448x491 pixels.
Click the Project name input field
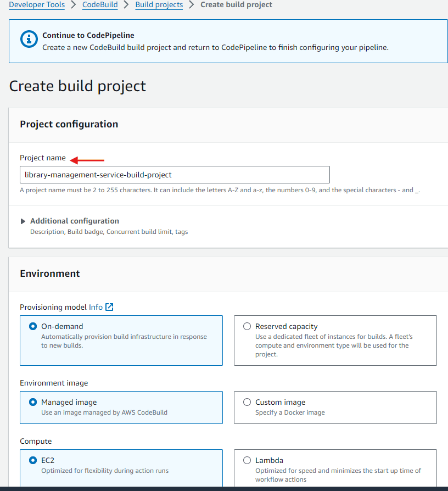(175, 175)
